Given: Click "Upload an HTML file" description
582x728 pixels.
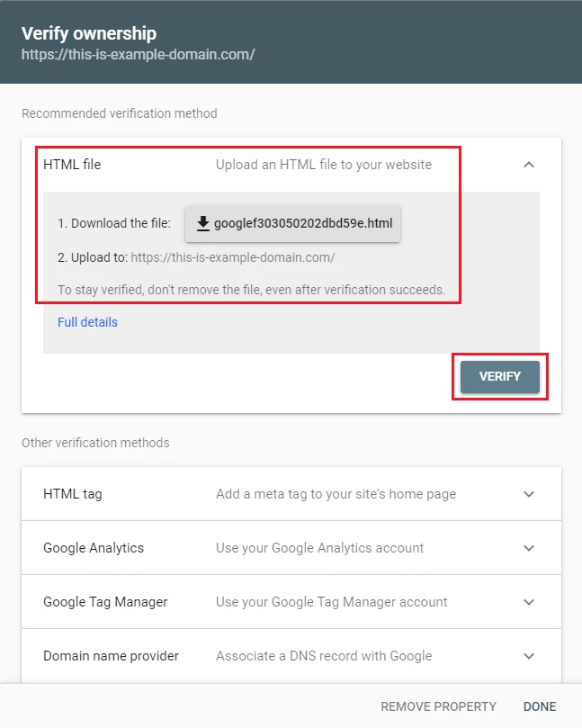Looking at the screenshot, I should (x=324, y=165).
